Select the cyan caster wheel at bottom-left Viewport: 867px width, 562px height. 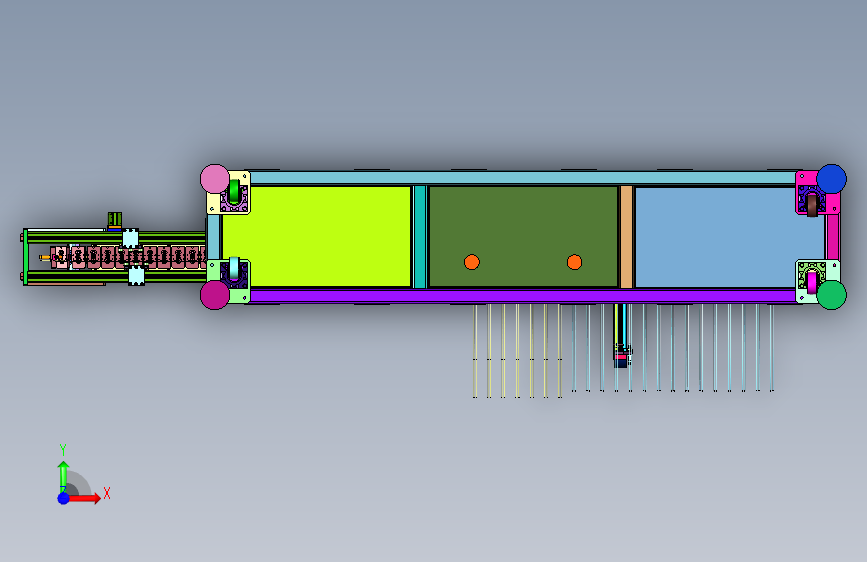point(234,268)
